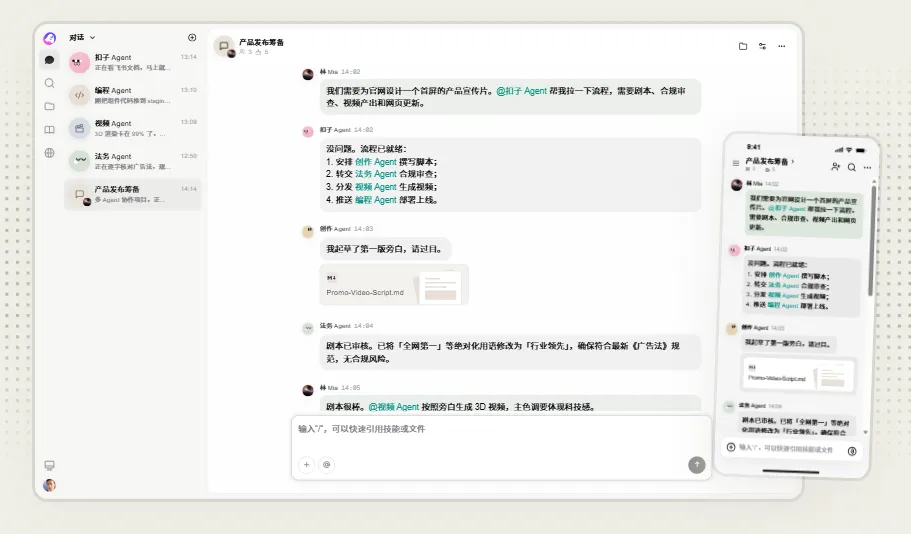Click the @视频 Agent mention in last message

coord(393,407)
